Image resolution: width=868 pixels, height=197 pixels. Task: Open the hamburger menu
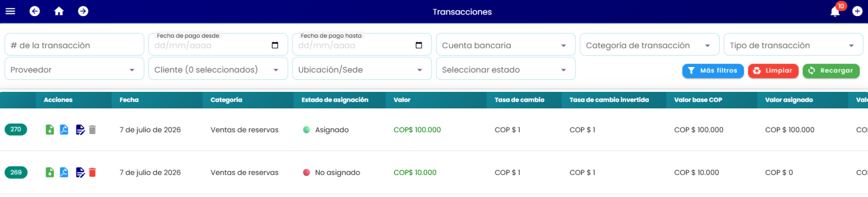pos(10,11)
